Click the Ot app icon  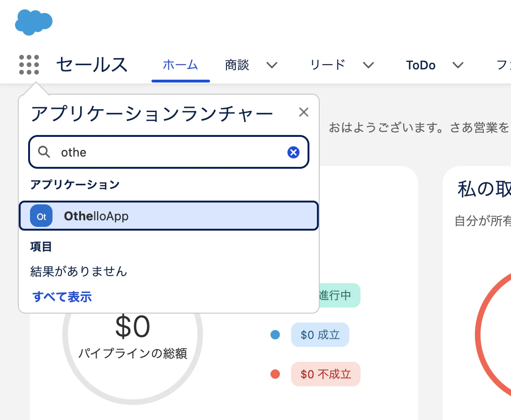(x=41, y=216)
